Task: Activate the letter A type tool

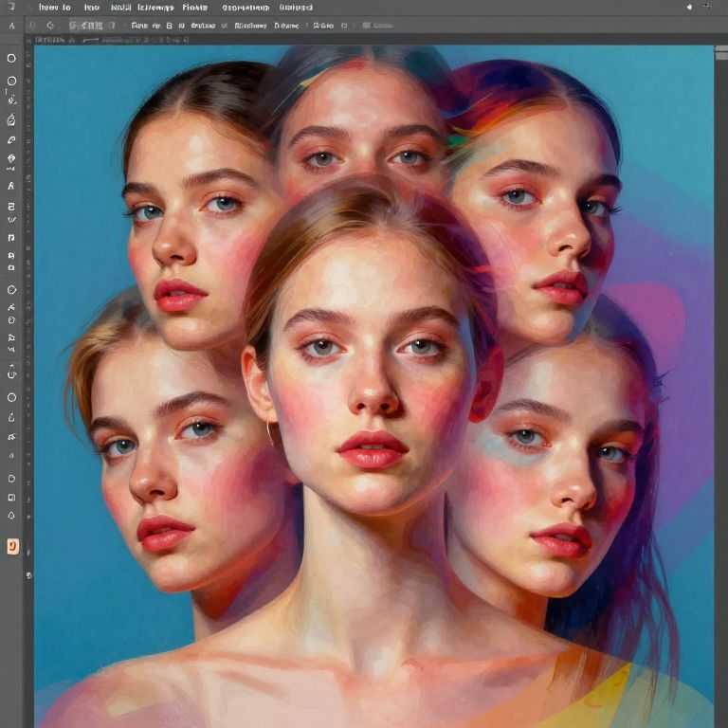Action: coord(11,186)
